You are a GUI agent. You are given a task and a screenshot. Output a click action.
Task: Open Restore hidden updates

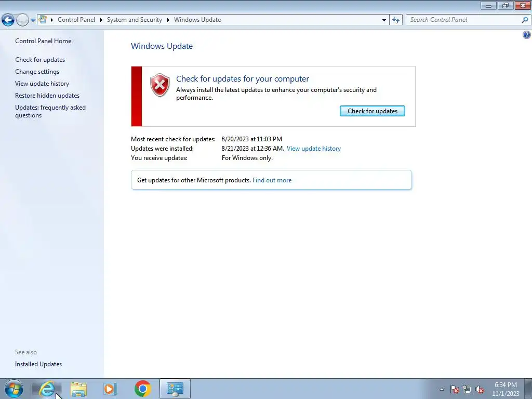point(47,96)
